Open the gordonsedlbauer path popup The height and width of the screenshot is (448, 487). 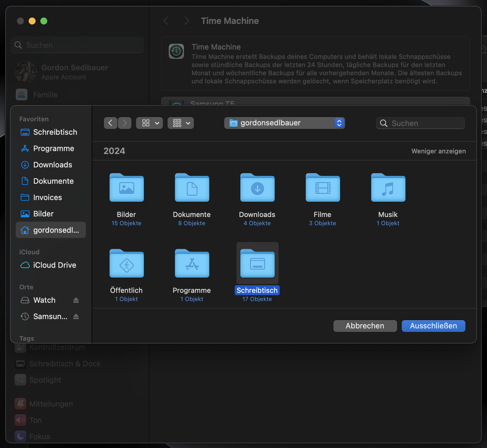coord(285,123)
